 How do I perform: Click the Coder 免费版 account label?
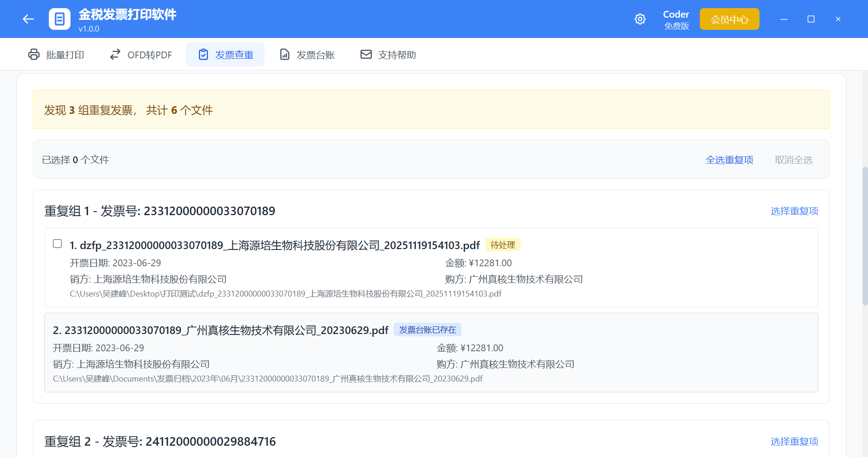click(676, 20)
